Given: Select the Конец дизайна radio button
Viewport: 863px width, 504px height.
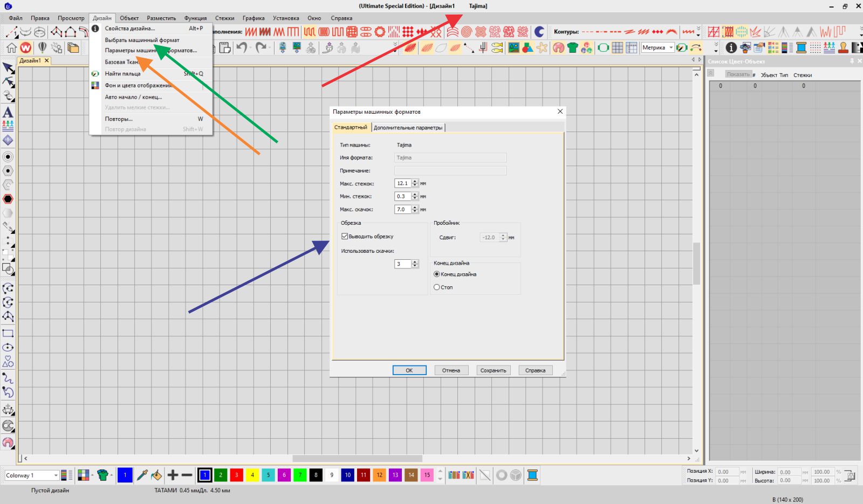Looking at the screenshot, I should pyautogui.click(x=437, y=274).
